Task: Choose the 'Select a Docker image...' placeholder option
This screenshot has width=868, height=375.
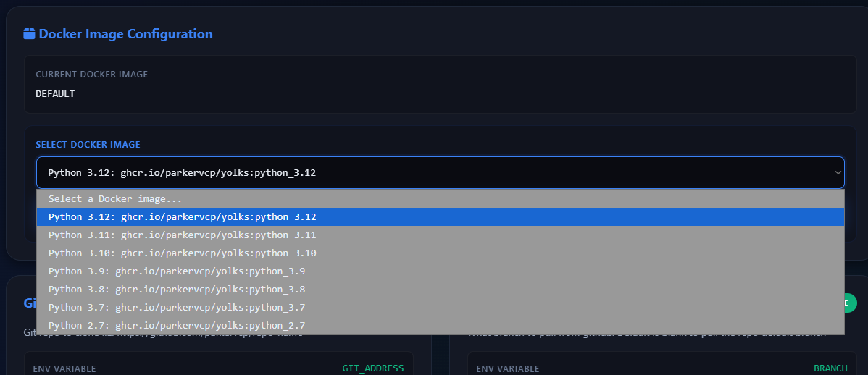Action: pos(440,198)
